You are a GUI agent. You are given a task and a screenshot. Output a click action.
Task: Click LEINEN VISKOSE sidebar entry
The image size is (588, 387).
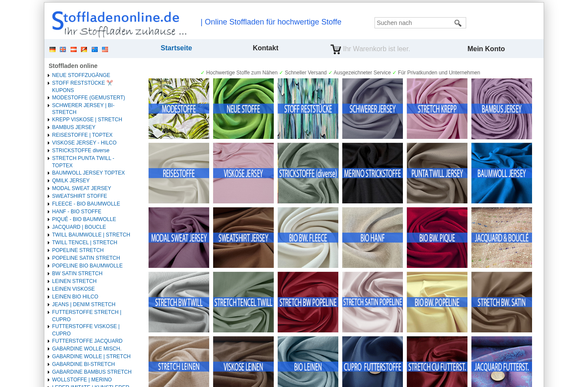73,289
